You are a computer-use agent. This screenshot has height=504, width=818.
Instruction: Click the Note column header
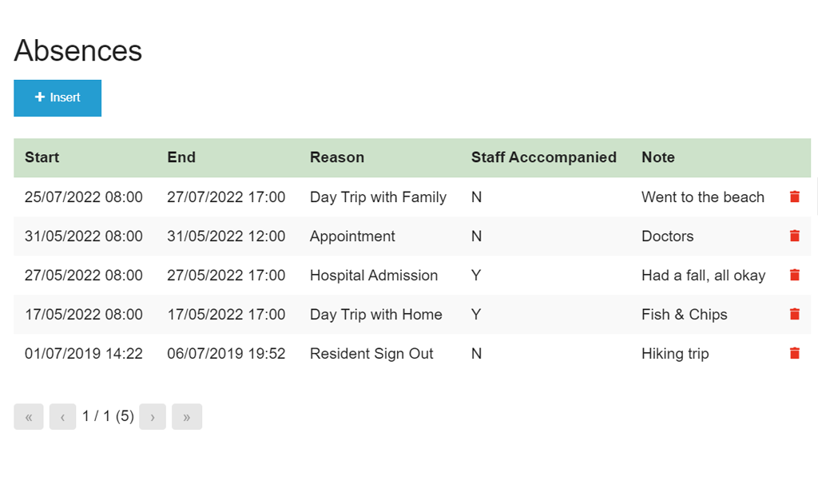click(x=658, y=157)
